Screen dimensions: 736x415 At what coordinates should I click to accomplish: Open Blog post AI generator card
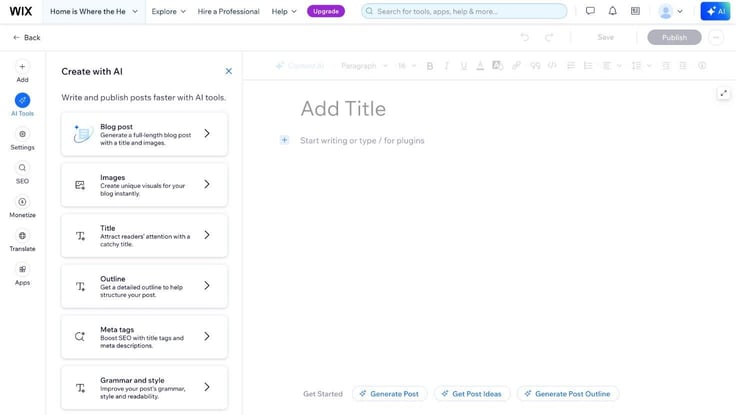[144, 134]
